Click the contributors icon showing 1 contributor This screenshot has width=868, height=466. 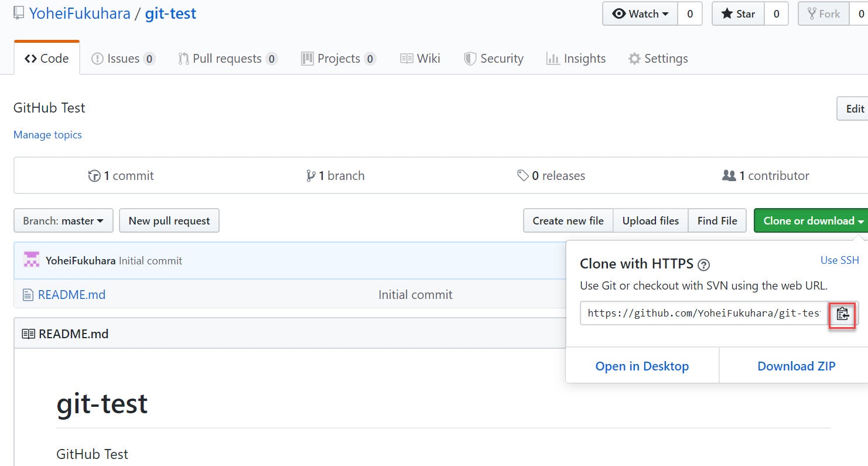pos(728,175)
